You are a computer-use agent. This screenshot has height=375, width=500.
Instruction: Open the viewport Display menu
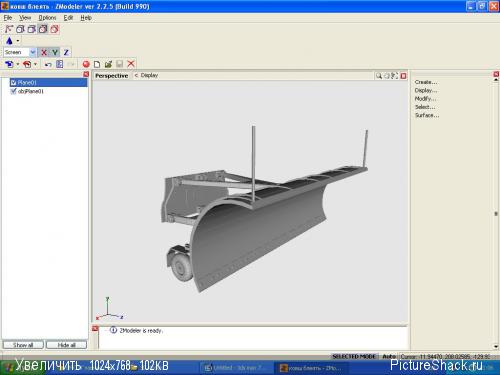pos(149,75)
